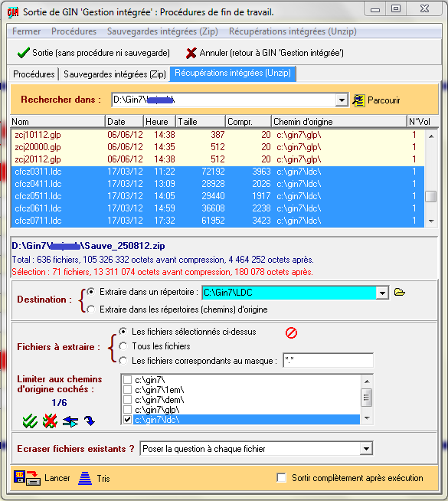Click file list scrollbar up arrow

(x=431, y=136)
